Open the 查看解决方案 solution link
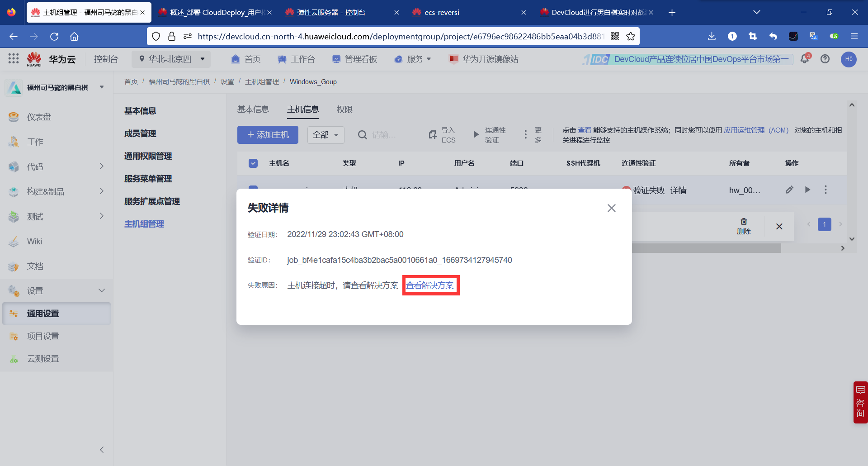Image resolution: width=868 pixels, height=466 pixels. pyautogui.click(x=430, y=285)
